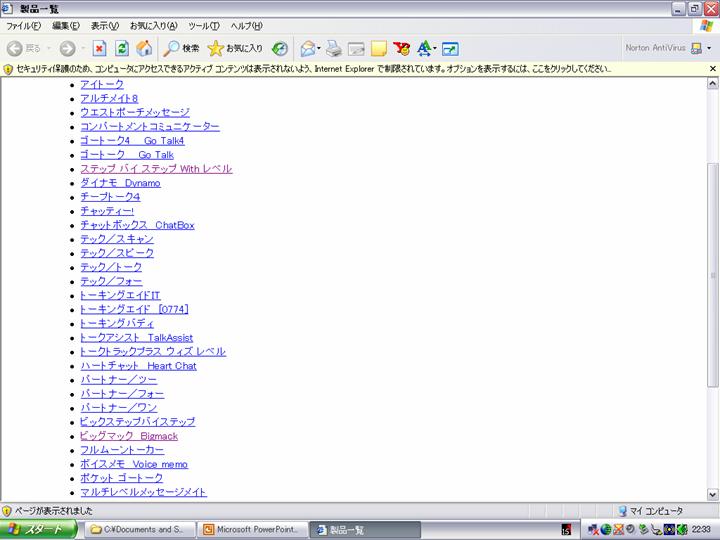
Task: Print the page with the printer icon
Action: pyautogui.click(x=334, y=48)
